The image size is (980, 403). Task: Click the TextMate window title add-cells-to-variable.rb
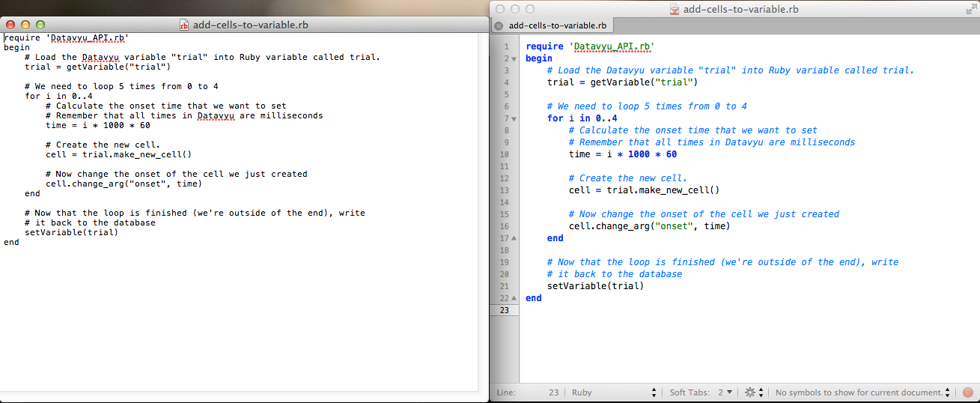(740, 9)
